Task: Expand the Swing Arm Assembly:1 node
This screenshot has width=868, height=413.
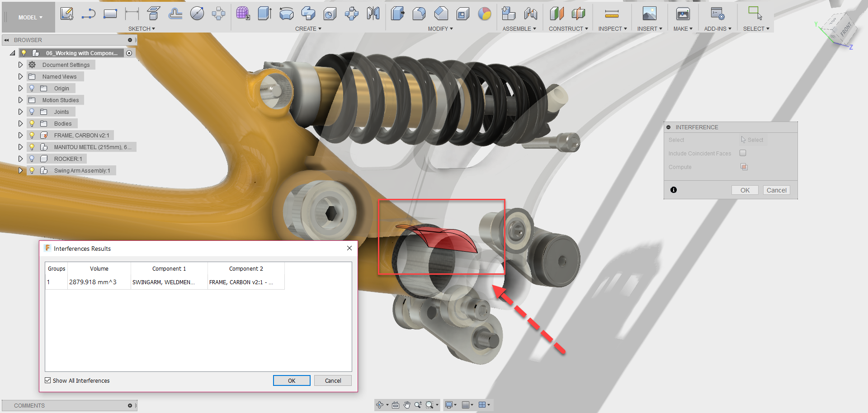Action: [20, 170]
